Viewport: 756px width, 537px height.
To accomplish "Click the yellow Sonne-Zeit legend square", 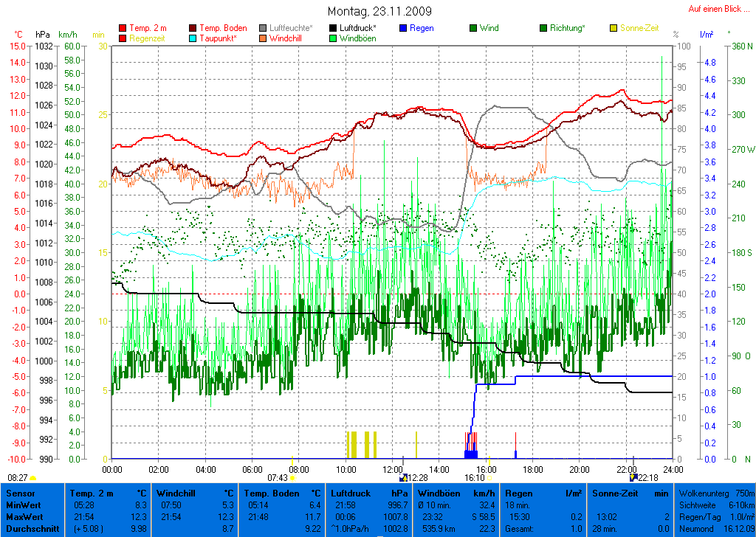I will (614, 28).
